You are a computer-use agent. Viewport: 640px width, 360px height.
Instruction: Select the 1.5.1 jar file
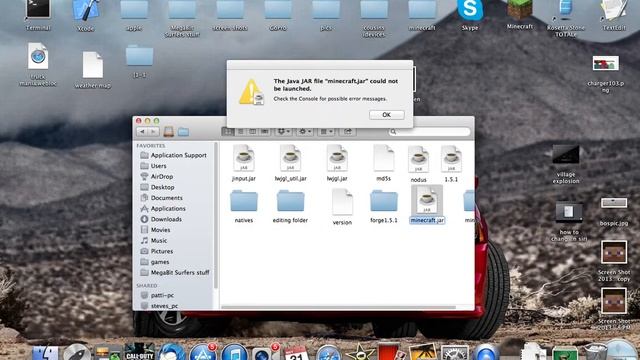tap(451, 164)
